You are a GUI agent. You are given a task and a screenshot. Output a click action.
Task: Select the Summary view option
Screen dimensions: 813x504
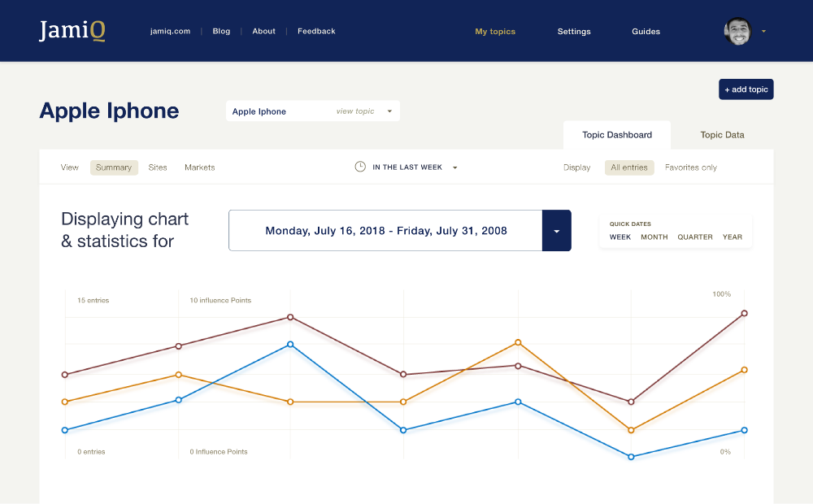[114, 167]
